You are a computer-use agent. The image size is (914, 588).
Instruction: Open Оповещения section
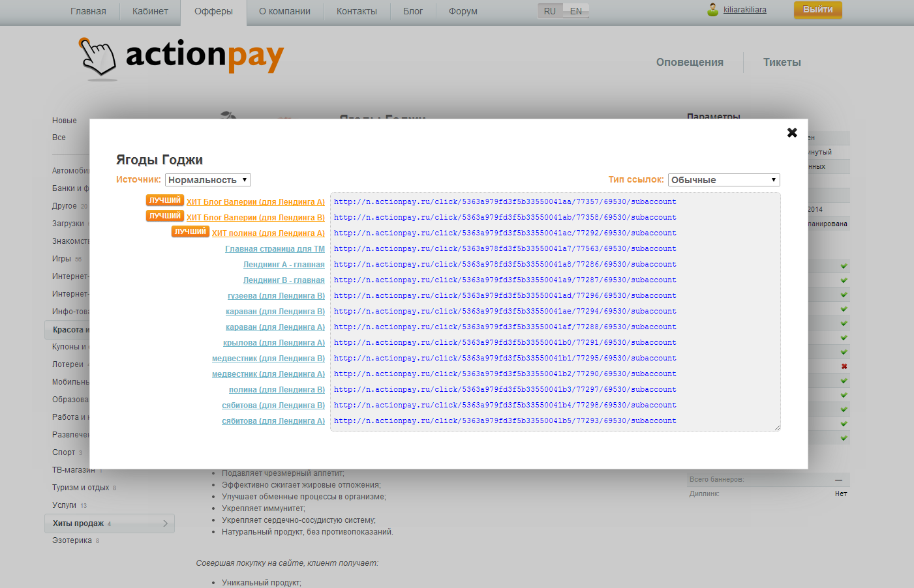point(690,63)
